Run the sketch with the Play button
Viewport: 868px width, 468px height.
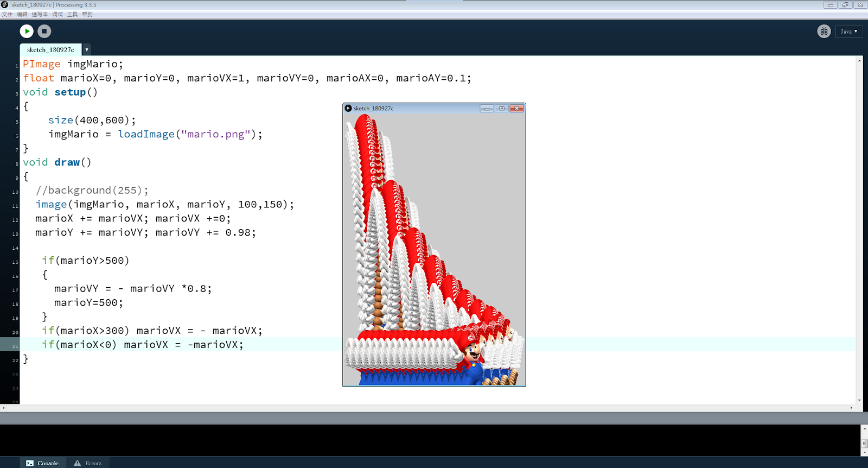click(x=27, y=31)
